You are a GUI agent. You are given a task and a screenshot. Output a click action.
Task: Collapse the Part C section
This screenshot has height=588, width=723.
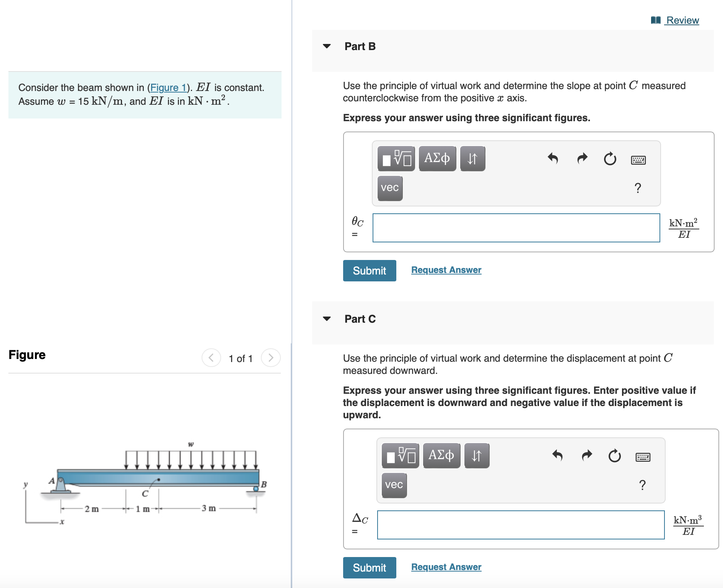327,318
